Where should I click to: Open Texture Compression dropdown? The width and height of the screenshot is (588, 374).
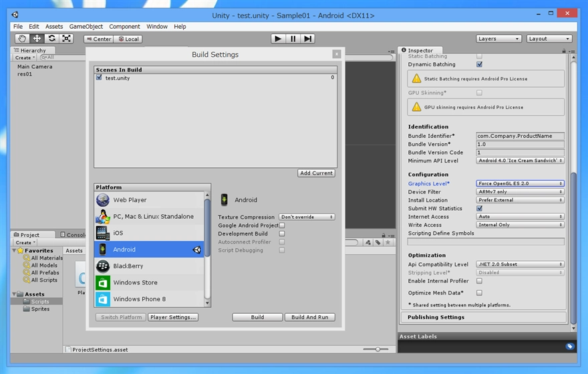pos(307,217)
